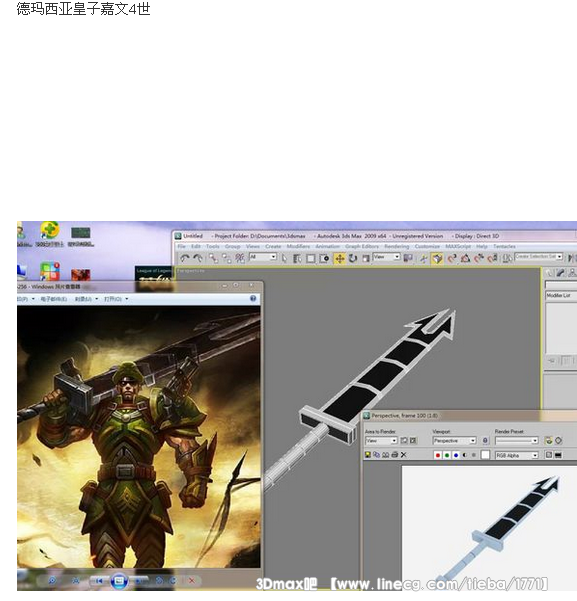The height and width of the screenshot is (601, 577).
Task: Open the Tools menu in 3ds Max
Action: pyautogui.click(x=212, y=246)
